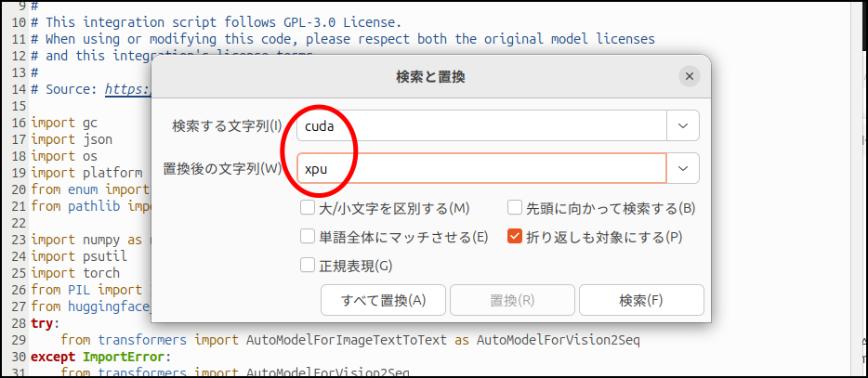Viewport: 868px width, 378px height.
Task: Click the 置換後の文字列(W) label
Action: [222, 168]
